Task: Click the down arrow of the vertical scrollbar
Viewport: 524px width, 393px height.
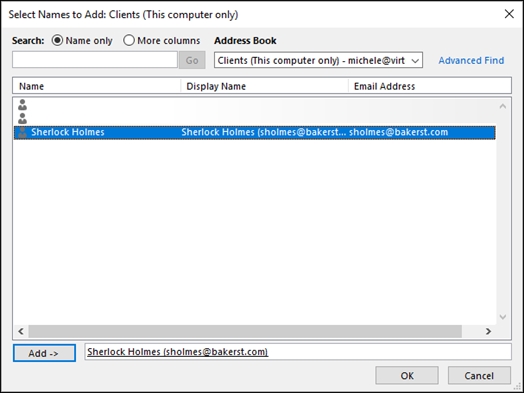Action: click(503, 316)
